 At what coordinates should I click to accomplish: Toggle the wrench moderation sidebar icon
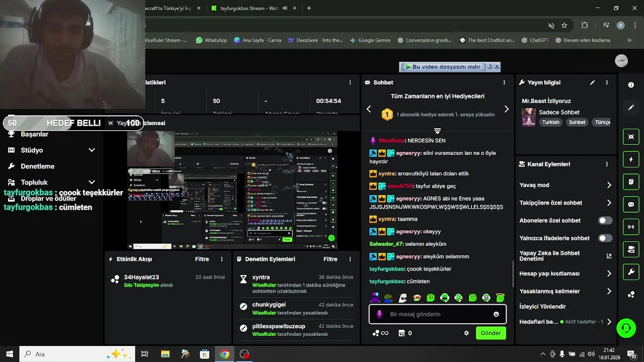[x=631, y=272]
